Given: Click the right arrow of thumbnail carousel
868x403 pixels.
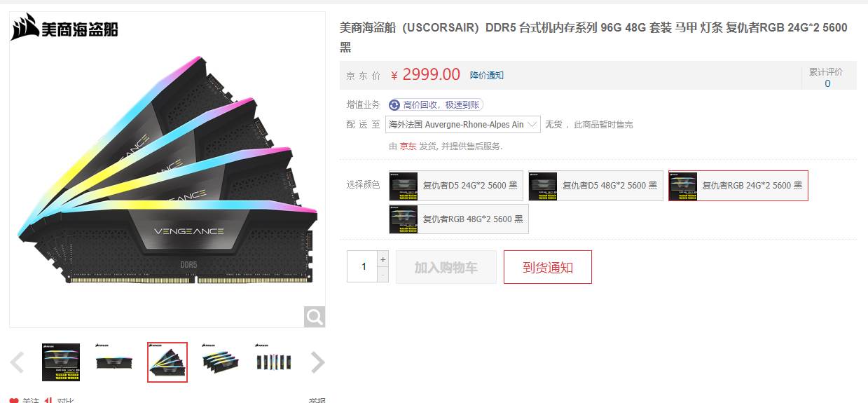Looking at the screenshot, I should [317, 362].
